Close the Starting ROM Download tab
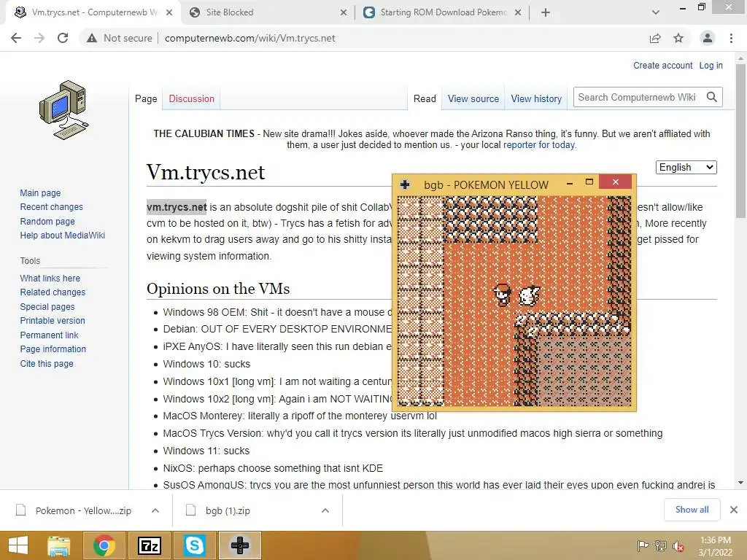 (x=518, y=12)
